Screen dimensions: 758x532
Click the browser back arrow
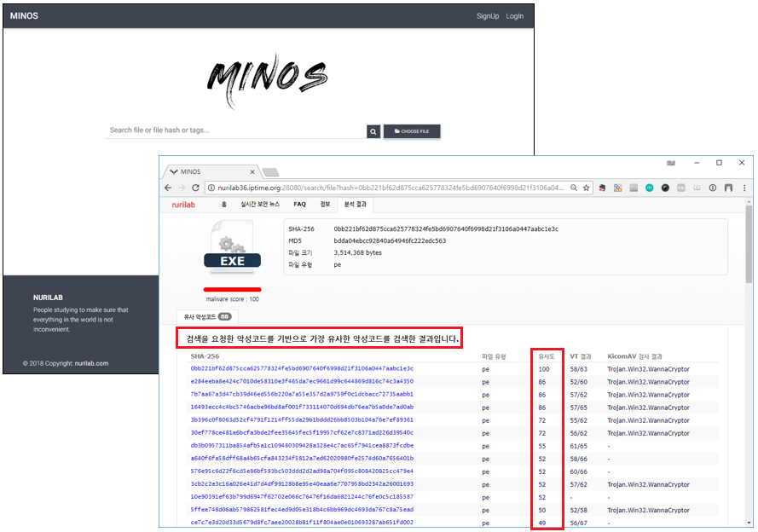pyautogui.click(x=168, y=188)
